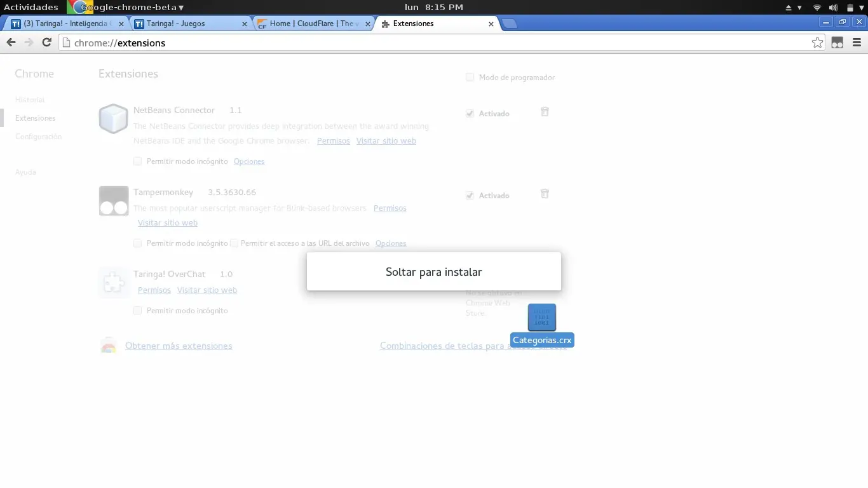Image resolution: width=868 pixels, height=488 pixels.
Task: Go back using the browser back arrow
Action: pyautogui.click(x=11, y=43)
